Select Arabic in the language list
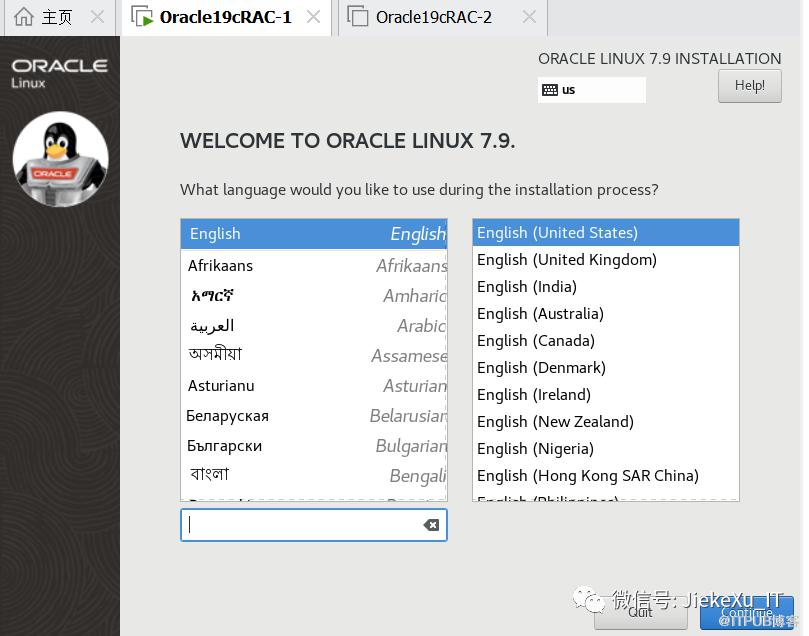 pos(313,326)
